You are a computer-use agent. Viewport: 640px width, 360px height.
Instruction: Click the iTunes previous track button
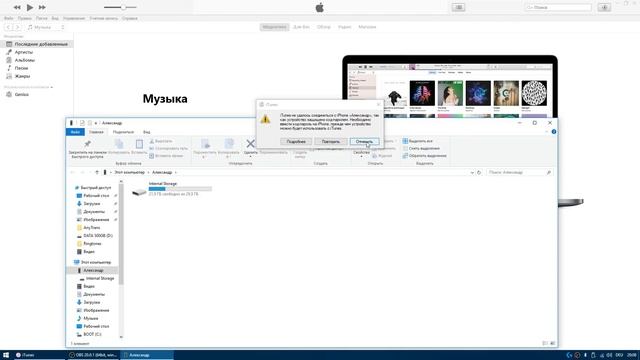[17, 7]
